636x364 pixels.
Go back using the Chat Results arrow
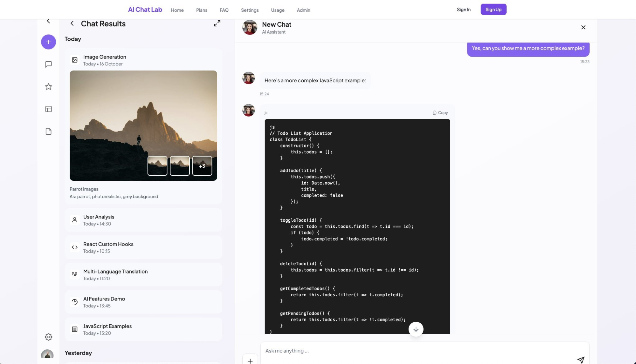(72, 24)
